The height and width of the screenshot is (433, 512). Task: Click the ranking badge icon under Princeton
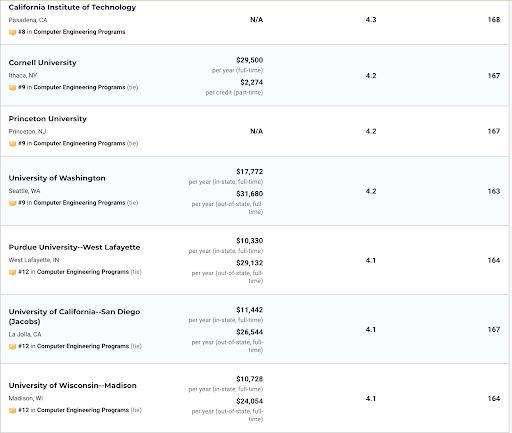tap(12, 144)
